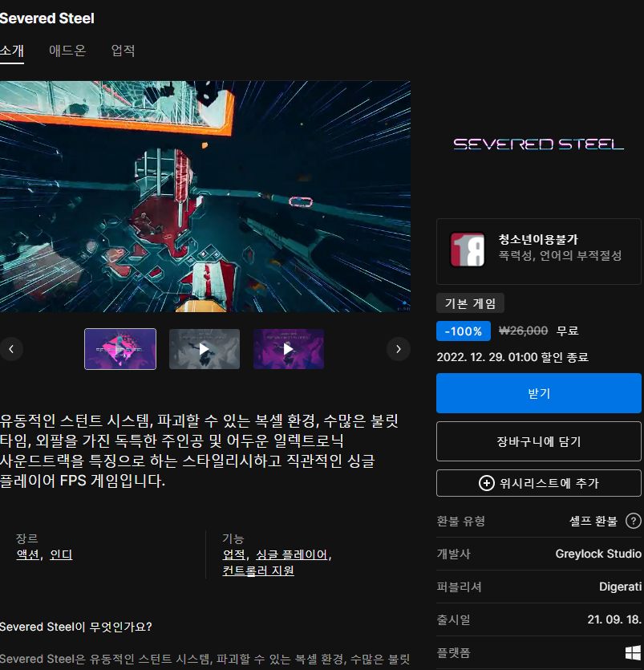644x670 pixels.
Task: Click the 18 age rating icon
Action: (x=468, y=250)
